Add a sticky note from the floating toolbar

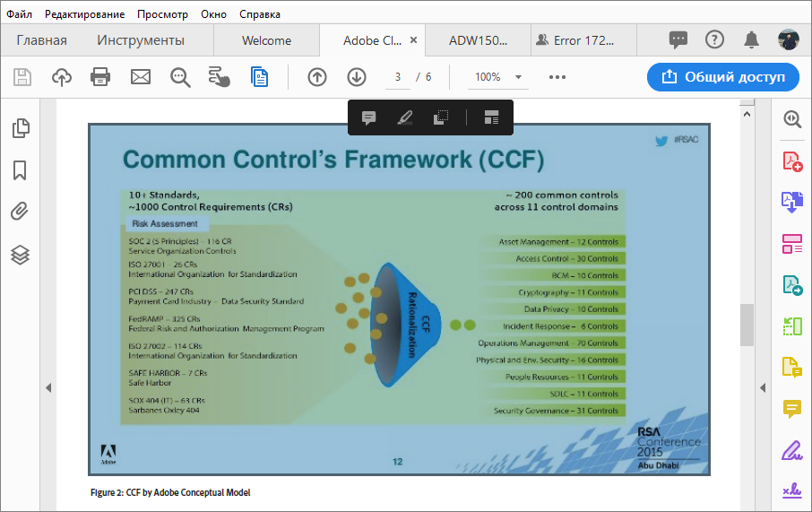(368, 118)
